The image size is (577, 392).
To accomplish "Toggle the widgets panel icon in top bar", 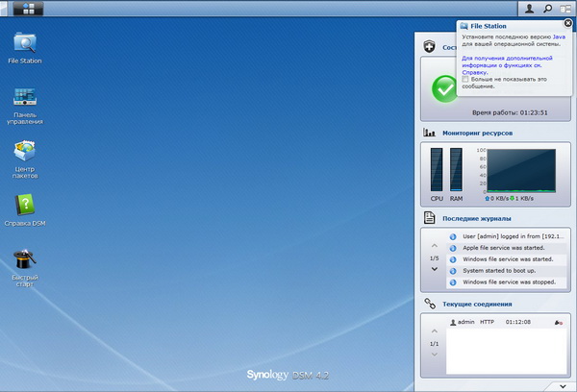I will coord(565,8).
